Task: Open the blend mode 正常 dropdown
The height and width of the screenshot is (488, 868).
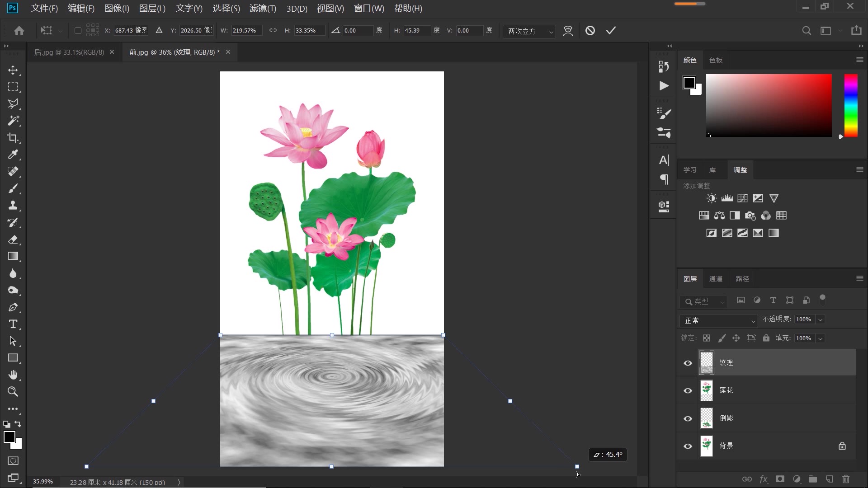Action: tap(718, 320)
